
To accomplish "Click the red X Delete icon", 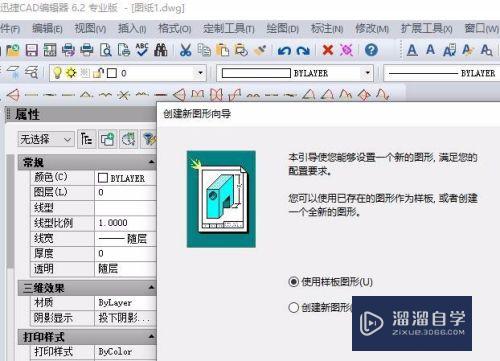I will click(x=328, y=50).
